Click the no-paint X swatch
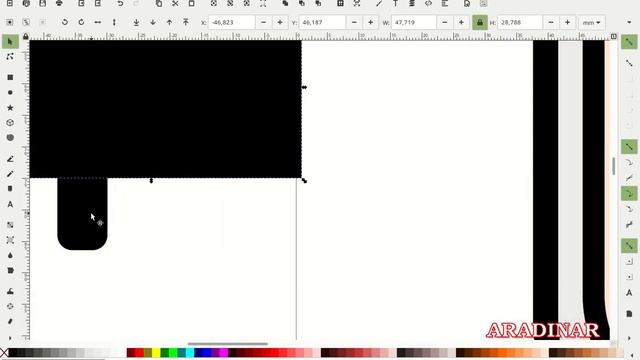 4,352
